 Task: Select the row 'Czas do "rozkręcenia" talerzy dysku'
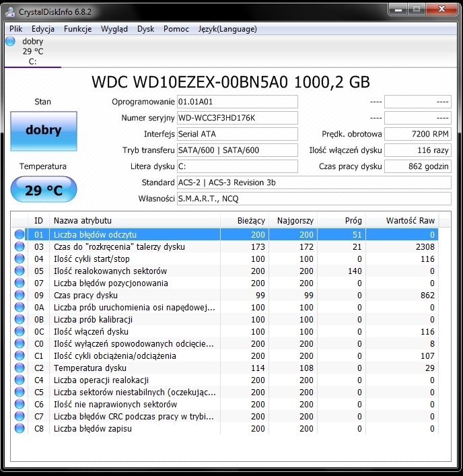225,246
